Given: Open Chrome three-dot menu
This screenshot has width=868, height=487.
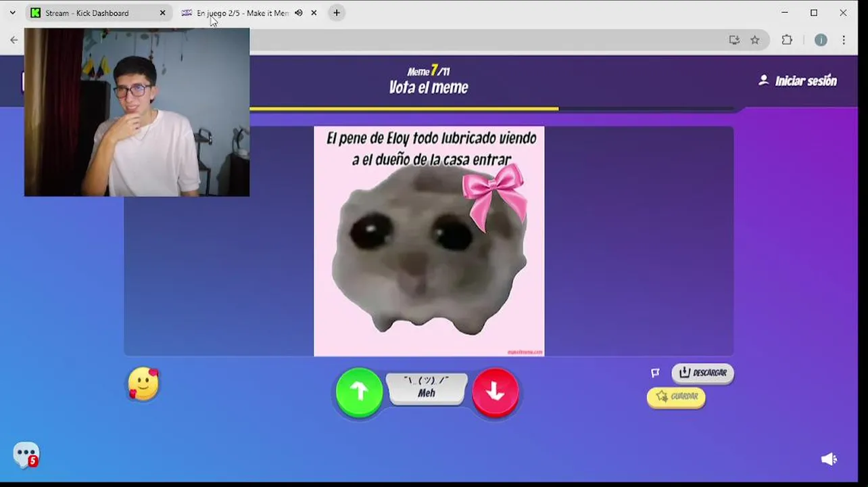Looking at the screenshot, I should coord(844,40).
